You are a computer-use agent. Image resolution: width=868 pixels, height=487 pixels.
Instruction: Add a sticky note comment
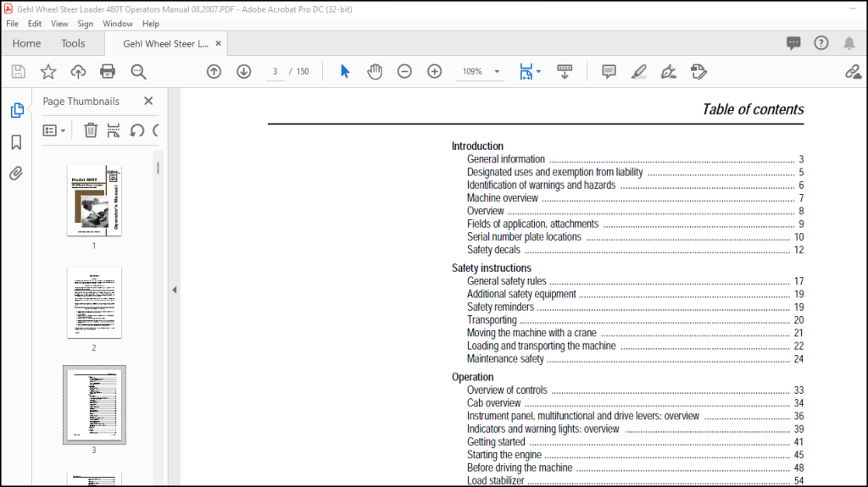[x=609, y=71]
